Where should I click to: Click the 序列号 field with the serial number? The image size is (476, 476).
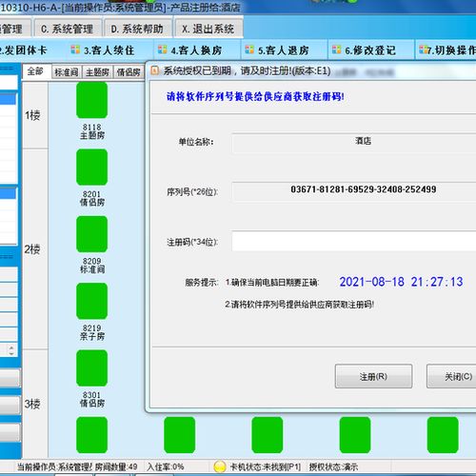[x=354, y=191]
